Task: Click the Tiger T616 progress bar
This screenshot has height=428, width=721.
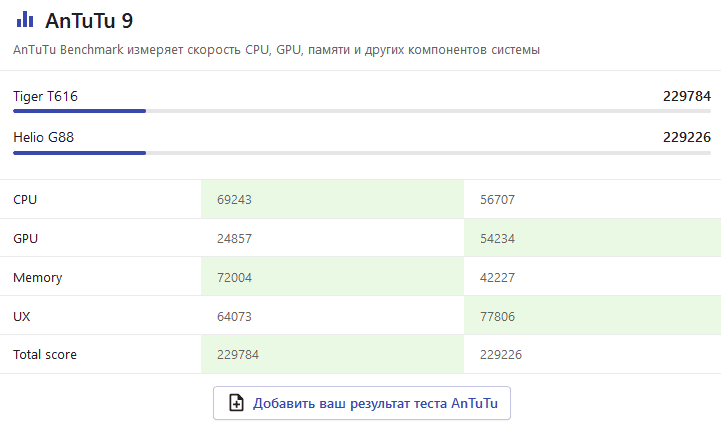Action: pyautogui.click(x=362, y=111)
